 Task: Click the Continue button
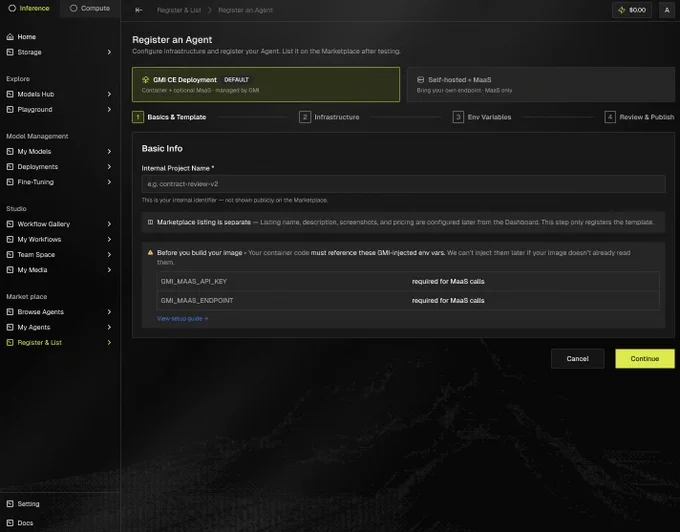(x=644, y=359)
